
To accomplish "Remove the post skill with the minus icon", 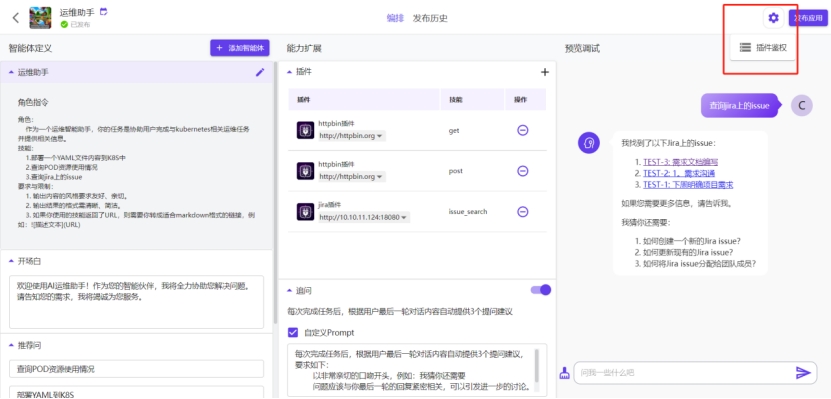I will pyautogui.click(x=523, y=171).
